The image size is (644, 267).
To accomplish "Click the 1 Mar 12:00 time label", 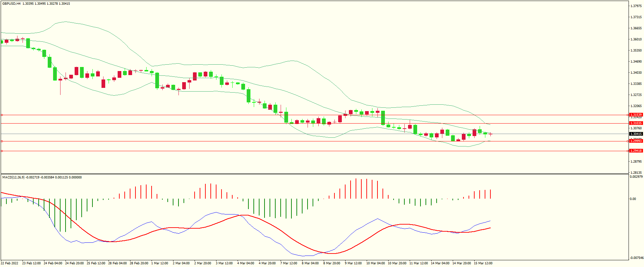I will click(x=160, y=263).
